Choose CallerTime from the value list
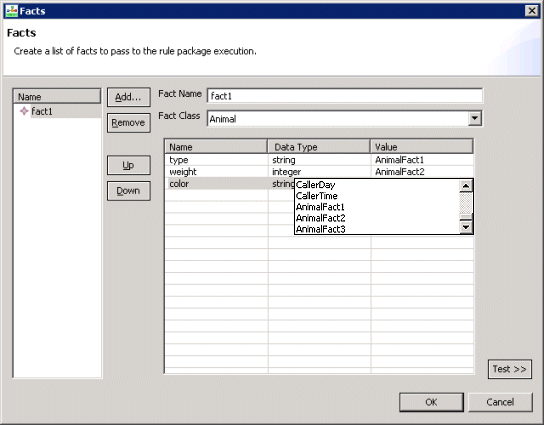 pos(377,196)
